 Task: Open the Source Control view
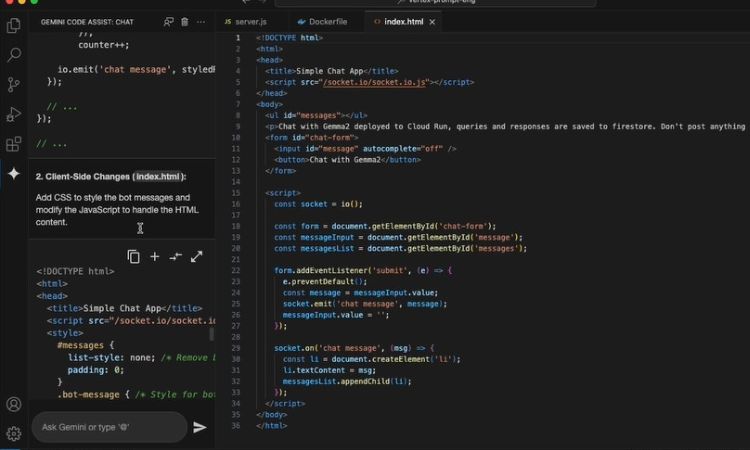click(13, 85)
